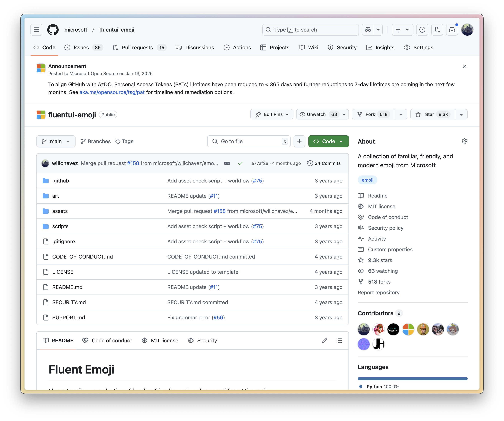This screenshot has height=421, width=504.
Task: Open the Projects tab
Action: click(275, 47)
